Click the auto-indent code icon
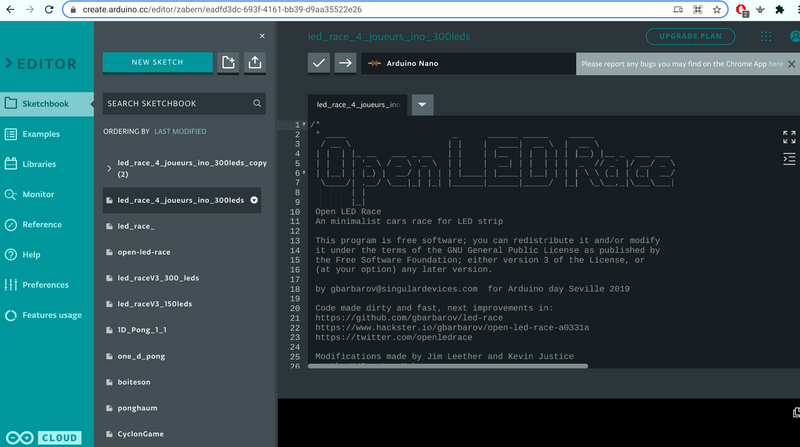Image resolution: width=800 pixels, height=447 pixels. tap(789, 159)
